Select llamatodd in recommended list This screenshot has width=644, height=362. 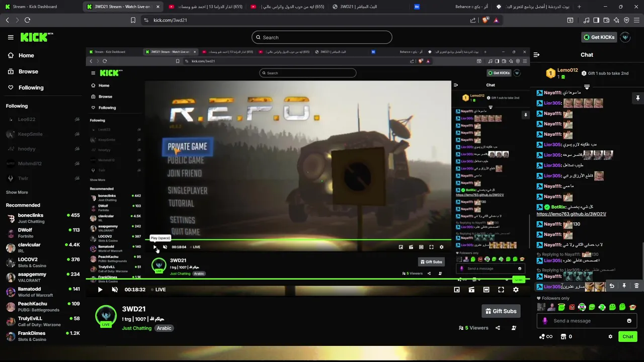(x=43, y=292)
